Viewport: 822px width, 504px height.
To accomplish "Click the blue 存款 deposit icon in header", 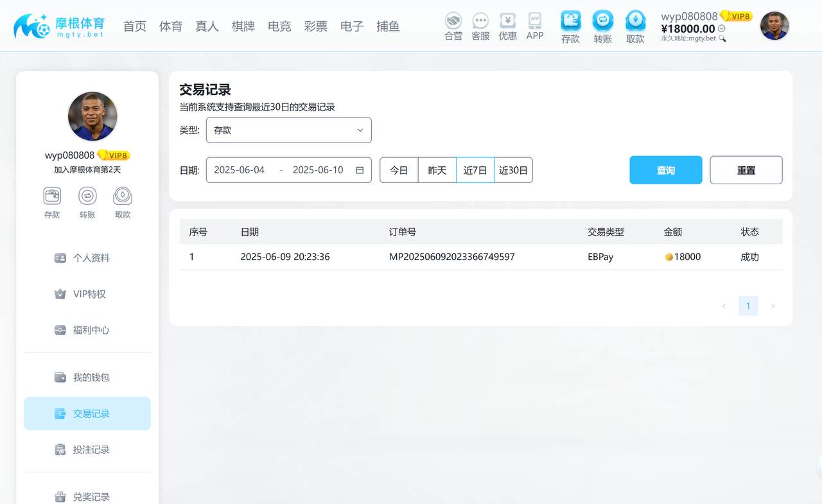I will pos(570,21).
